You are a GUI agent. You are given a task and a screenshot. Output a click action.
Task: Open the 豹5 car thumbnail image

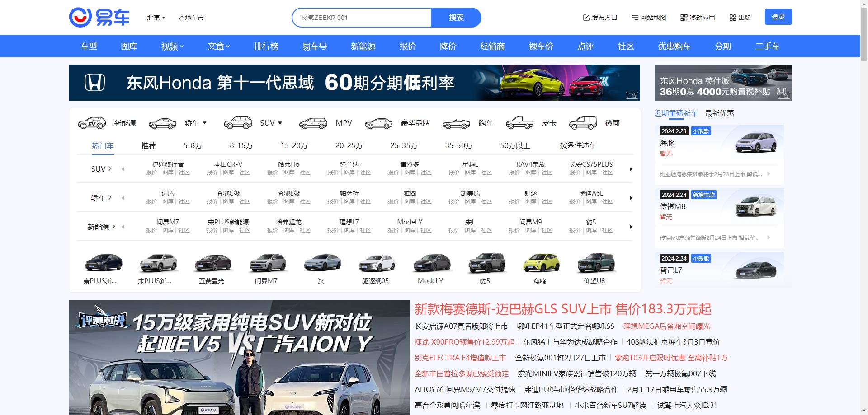click(487, 263)
